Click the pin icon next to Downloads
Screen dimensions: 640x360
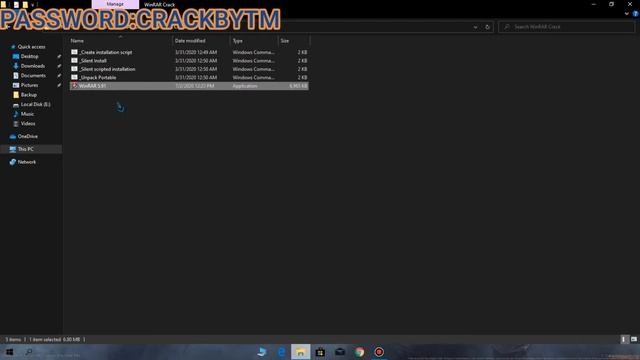click(x=59, y=66)
